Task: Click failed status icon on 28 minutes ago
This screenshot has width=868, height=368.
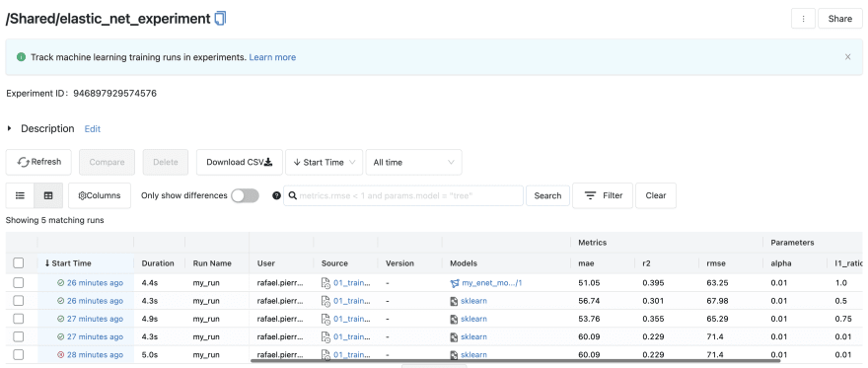Action: pos(60,355)
